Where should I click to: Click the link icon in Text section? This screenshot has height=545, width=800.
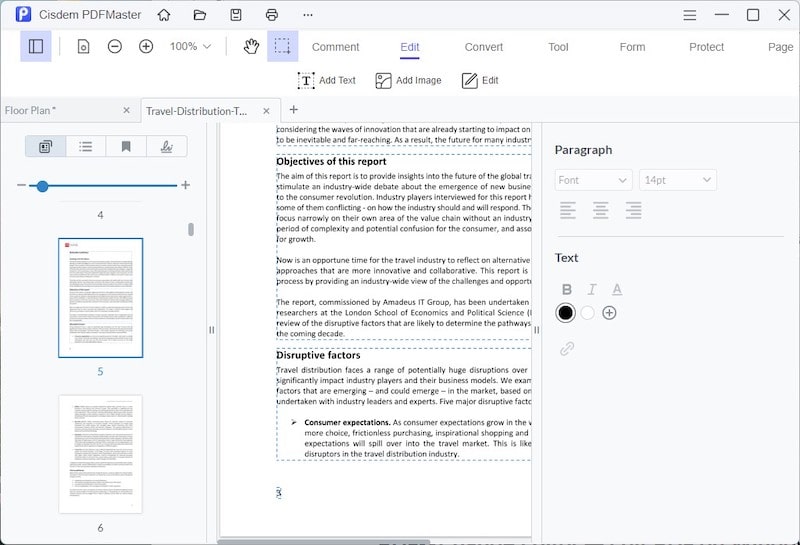tap(567, 349)
